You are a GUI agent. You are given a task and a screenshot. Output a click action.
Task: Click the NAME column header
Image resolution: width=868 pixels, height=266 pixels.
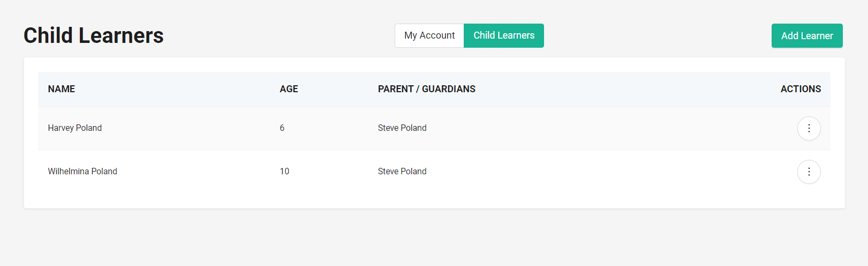62,89
